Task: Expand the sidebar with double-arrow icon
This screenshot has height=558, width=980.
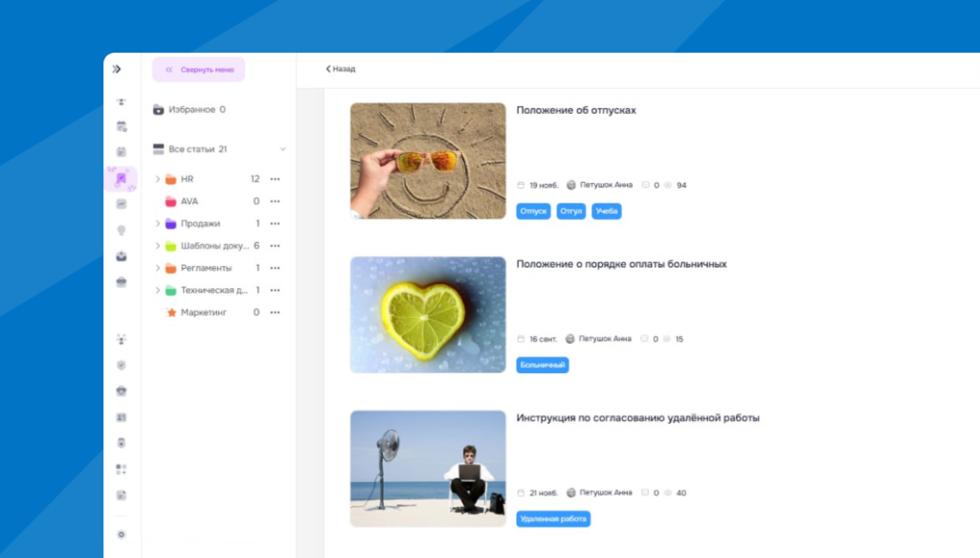Action: [117, 69]
